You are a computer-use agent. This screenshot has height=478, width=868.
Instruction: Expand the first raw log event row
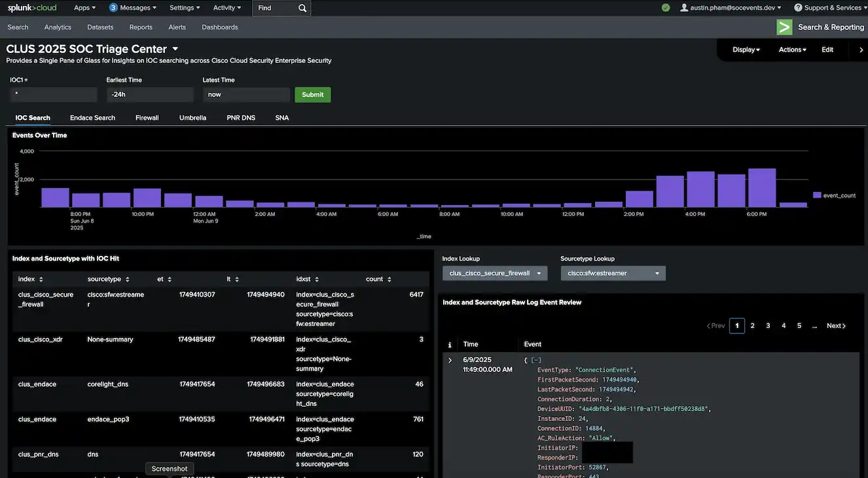[x=450, y=359]
